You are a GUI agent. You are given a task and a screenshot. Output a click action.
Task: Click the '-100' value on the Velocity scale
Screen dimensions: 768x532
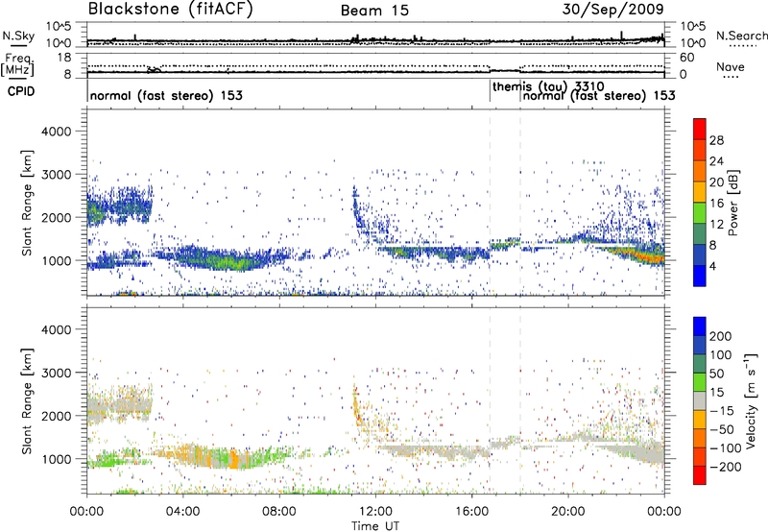click(726, 447)
